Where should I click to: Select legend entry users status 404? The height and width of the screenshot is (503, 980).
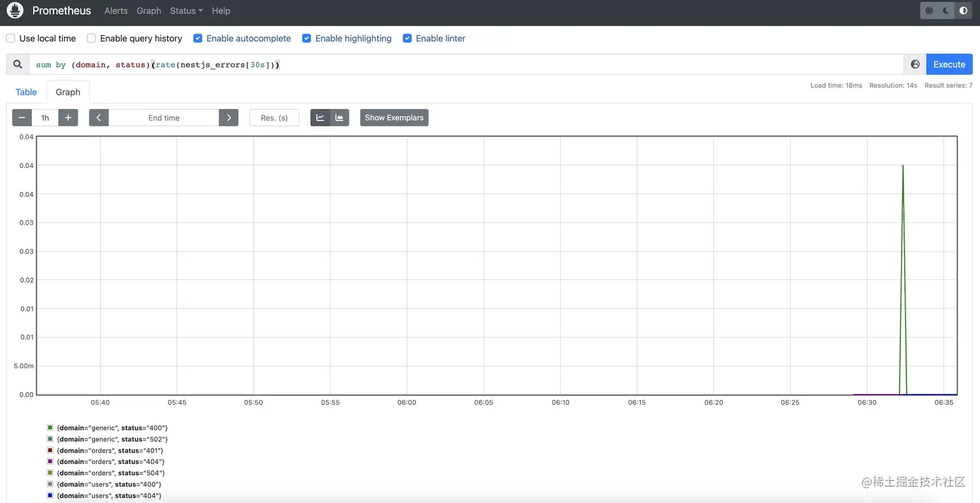coord(109,495)
